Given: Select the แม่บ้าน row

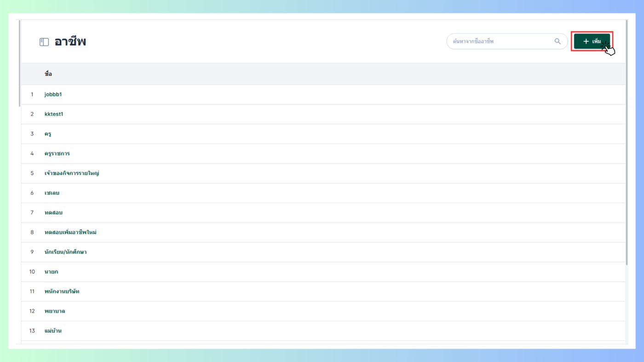Looking at the screenshot, I should (323, 331).
